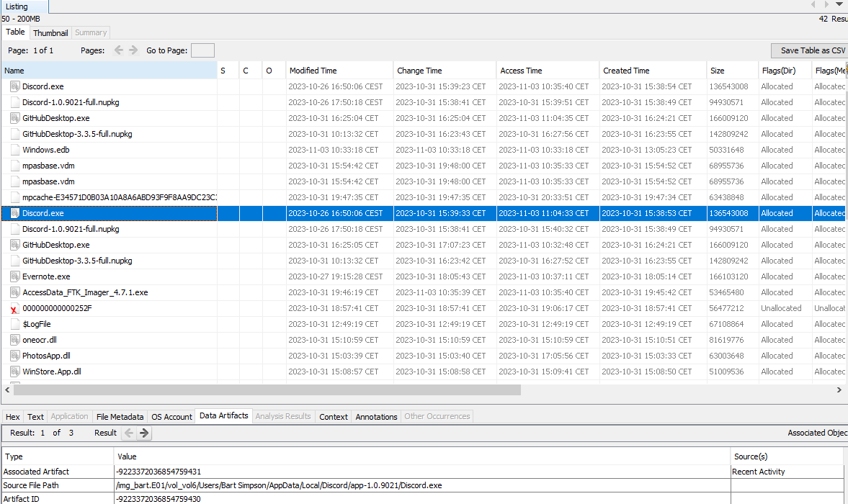Switch to the Annotations tab
This screenshot has height=504, width=848.
coord(376,416)
